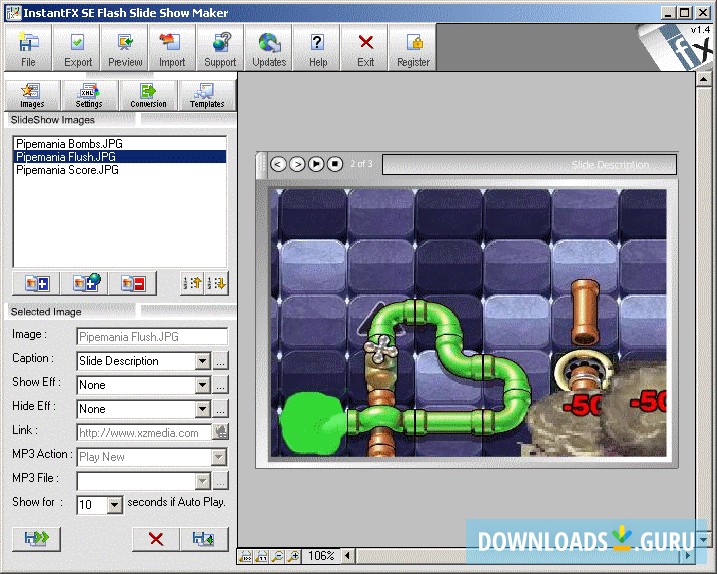Click the Link URL field
Image resolution: width=717 pixels, height=574 pixels.
[144, 433]
